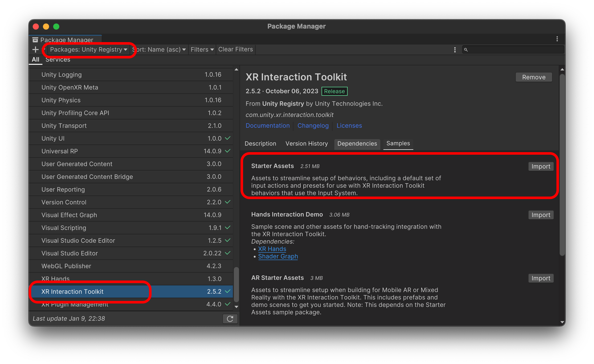Click the installed checkmark next to Visual Scripting
Screen dimensions: 594x364
coord(227,227)
